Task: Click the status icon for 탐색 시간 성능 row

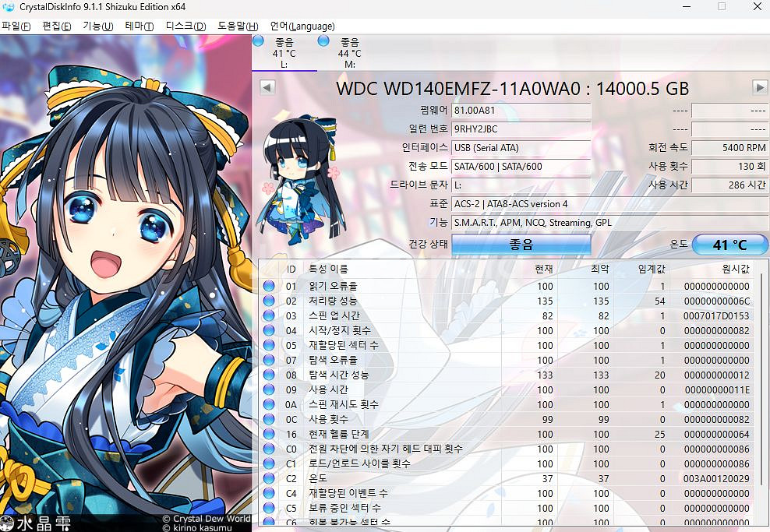Action: point(269,375)
